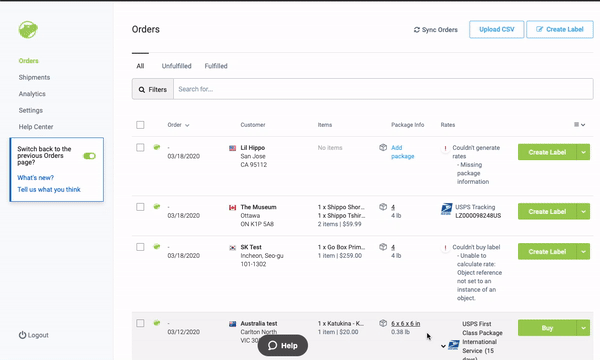Open the floating Help chat button

(283, 345)
